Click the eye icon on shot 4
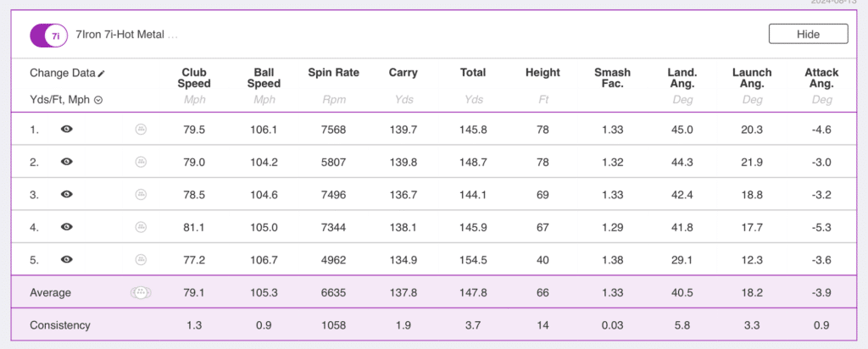The width and height of the screenshot is (868, 349). coord(67,226)
